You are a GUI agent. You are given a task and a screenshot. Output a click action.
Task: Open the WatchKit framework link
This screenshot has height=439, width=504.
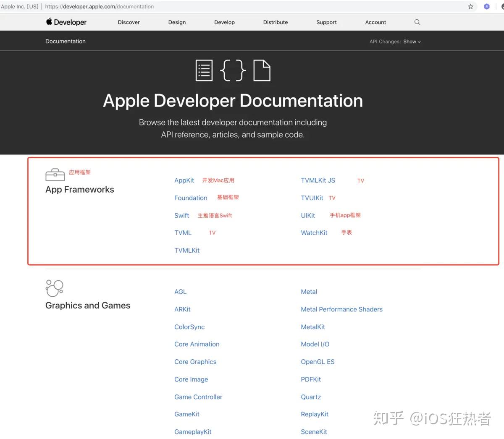(314, 233)
